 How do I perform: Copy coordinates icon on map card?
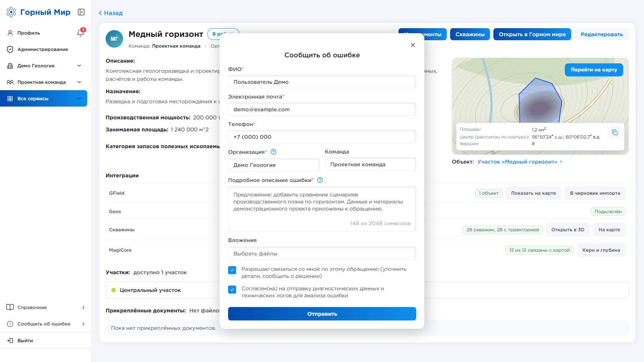[x=614, y=132]
